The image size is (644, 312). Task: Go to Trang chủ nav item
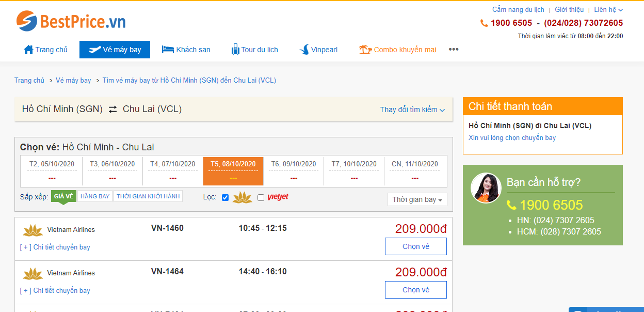[x=46, y=50]
